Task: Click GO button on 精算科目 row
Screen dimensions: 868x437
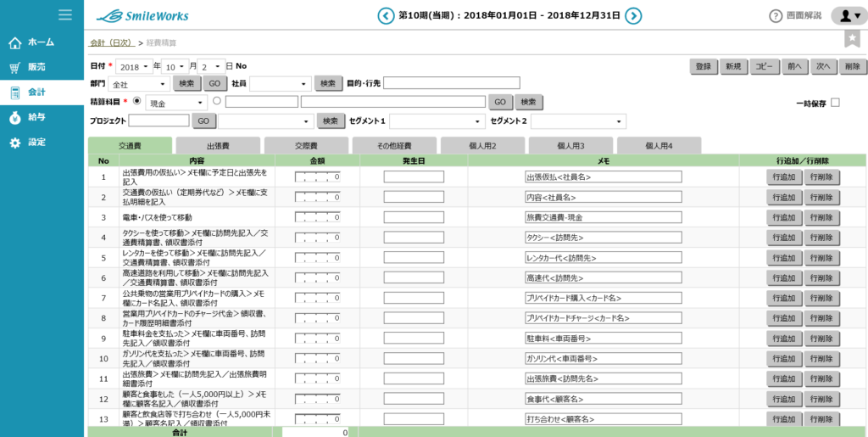Action: click(x=500, y=103)
